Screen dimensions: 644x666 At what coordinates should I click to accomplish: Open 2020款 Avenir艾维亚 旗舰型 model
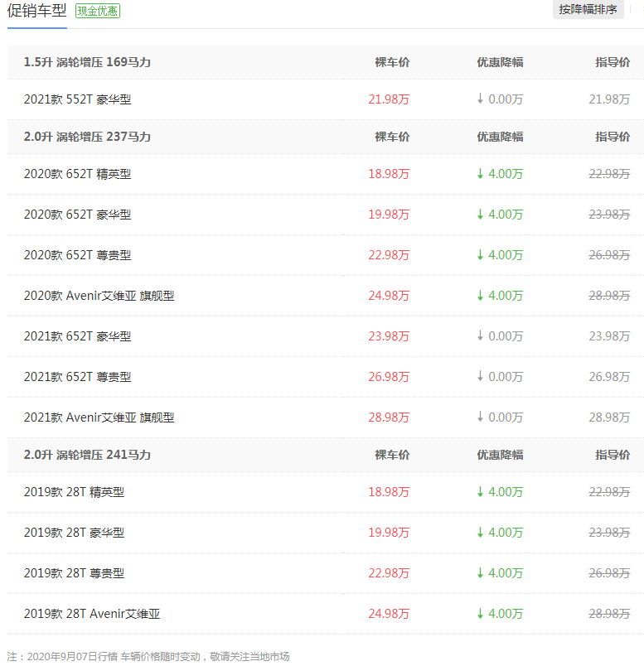(99, 296)
